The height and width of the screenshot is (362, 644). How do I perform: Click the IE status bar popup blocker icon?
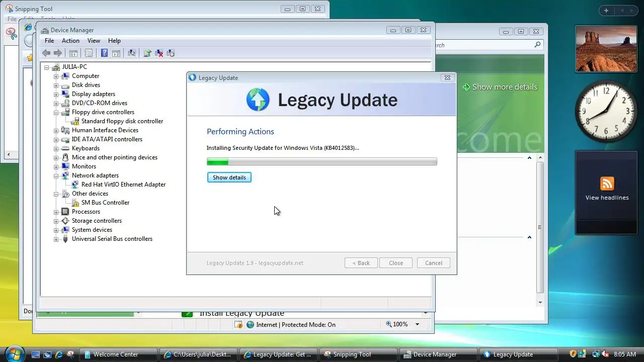(238, 325)
